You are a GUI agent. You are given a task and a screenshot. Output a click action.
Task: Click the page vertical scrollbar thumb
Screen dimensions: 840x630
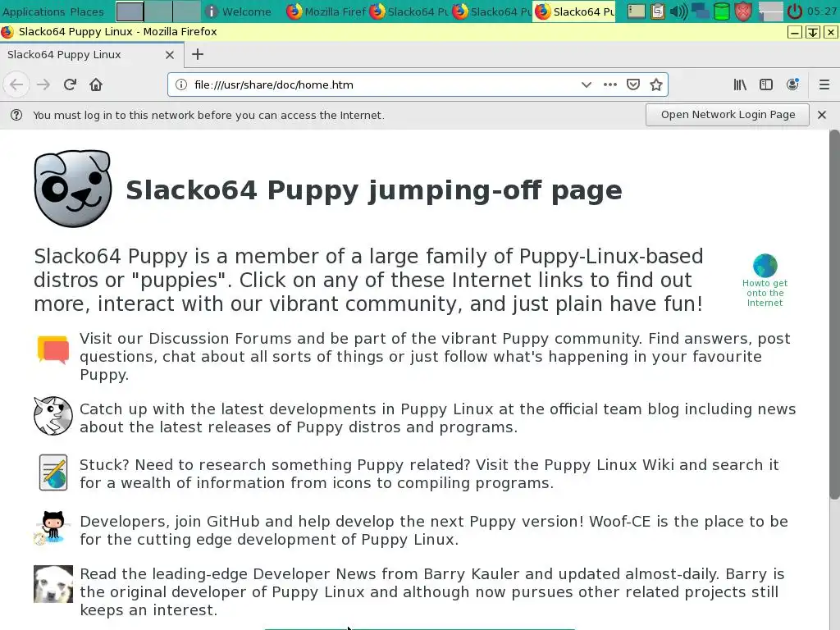tap(834, 314)
